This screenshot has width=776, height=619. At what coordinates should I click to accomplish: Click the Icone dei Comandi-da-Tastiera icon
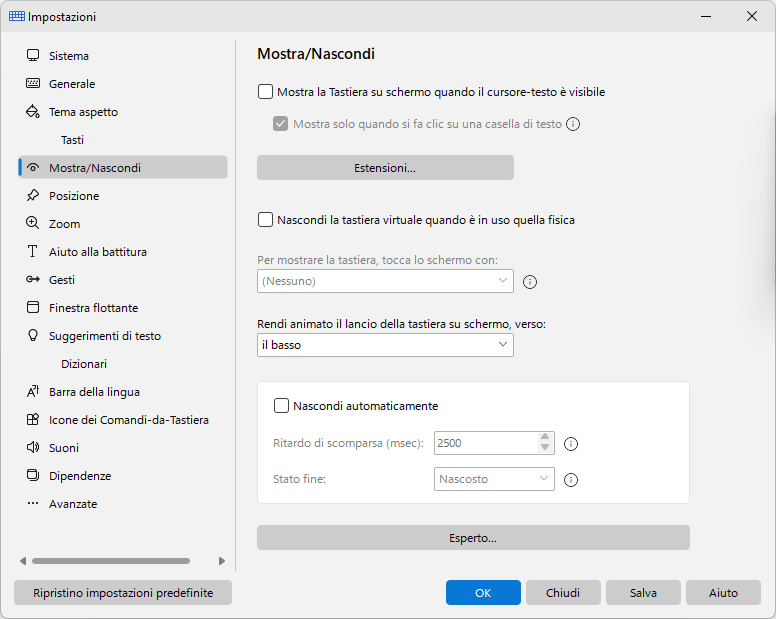click(33, 420)
